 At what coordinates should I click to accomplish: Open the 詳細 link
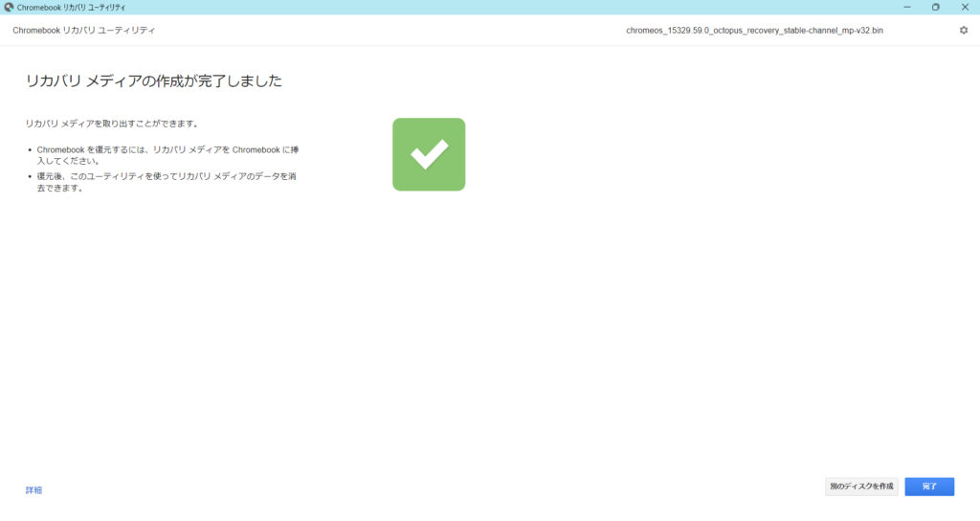click(x=33, y=490)
